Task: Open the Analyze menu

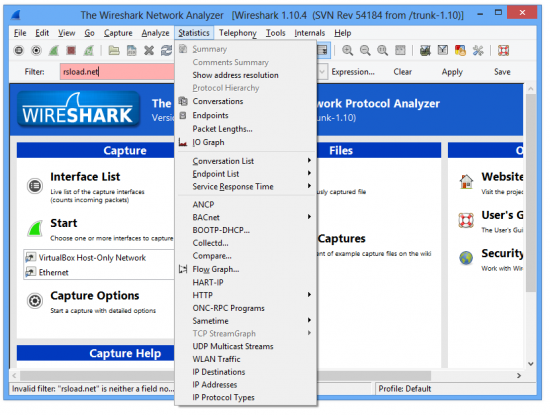Action: pyautogui.click(x=155, y=33)
